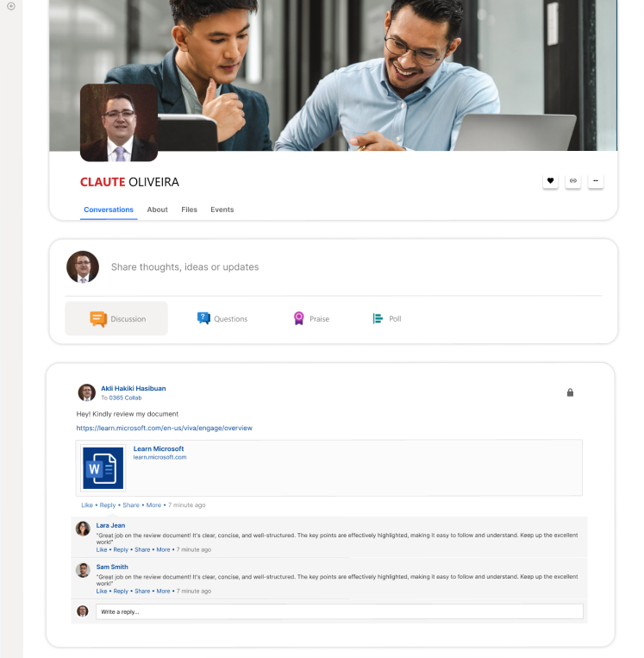Image resolution: width=644 pixels, height=658 pixels.
Task: Click the plus icon in left sidebar
Action: click(x=11, y=6)
